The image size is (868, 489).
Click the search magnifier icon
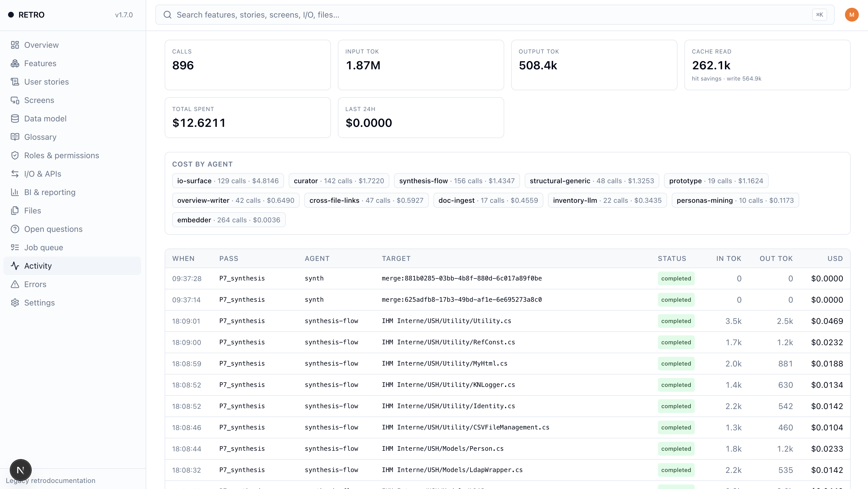point(167,14)
